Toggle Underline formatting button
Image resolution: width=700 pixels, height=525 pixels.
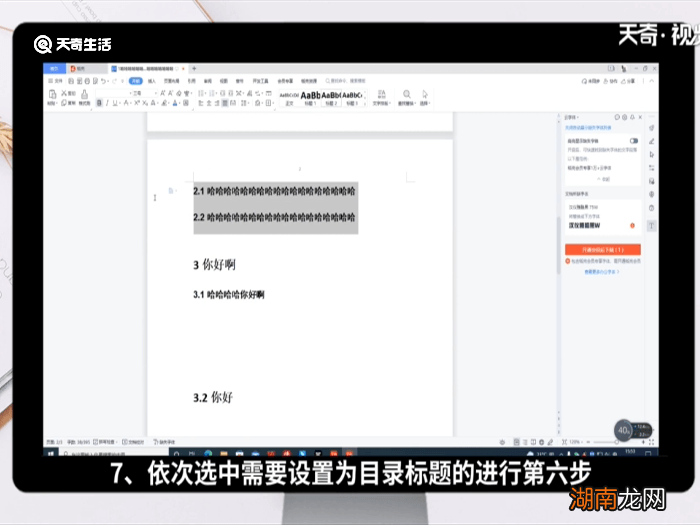coord(115,103)
